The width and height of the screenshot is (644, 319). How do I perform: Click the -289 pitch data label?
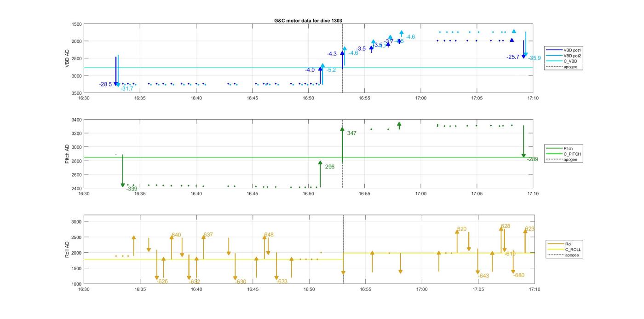(532, 159)
